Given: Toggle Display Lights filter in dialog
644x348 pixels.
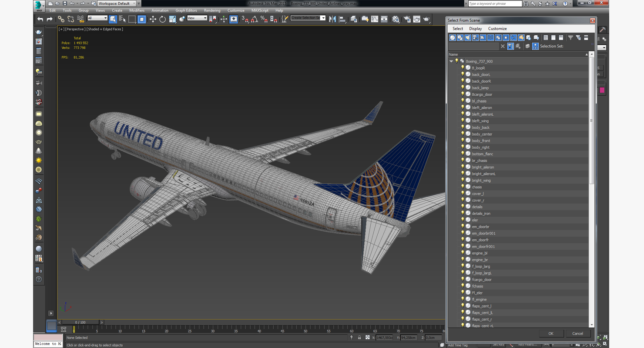Looking at the screenshot, I should tap(468, 38).
